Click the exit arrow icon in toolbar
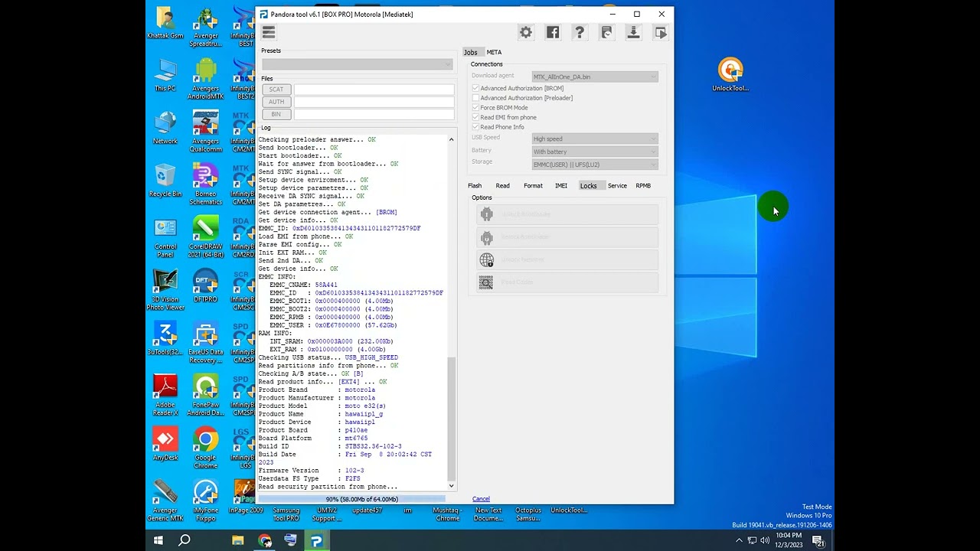This screenshot has width=980, height=551. click(x=660, y=32)
